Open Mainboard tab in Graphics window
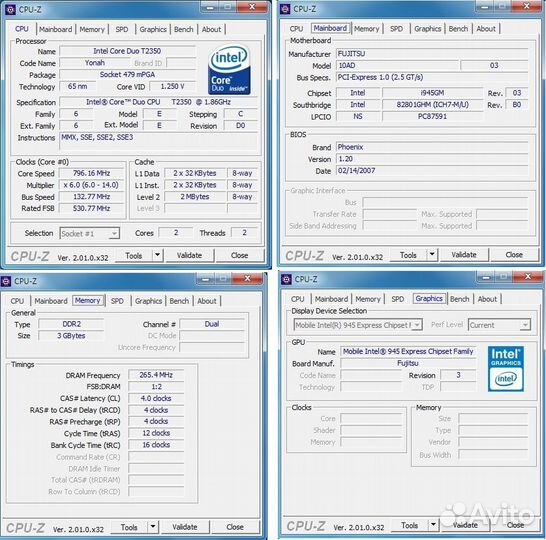Image resolution: width=546 pixels, height=540 pixels. pos(331,299)
